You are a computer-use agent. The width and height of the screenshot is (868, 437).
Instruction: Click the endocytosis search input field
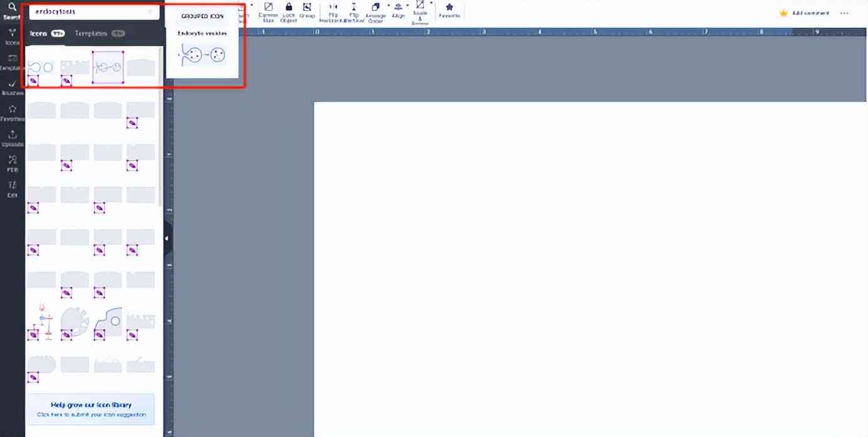tap(94, 12)
